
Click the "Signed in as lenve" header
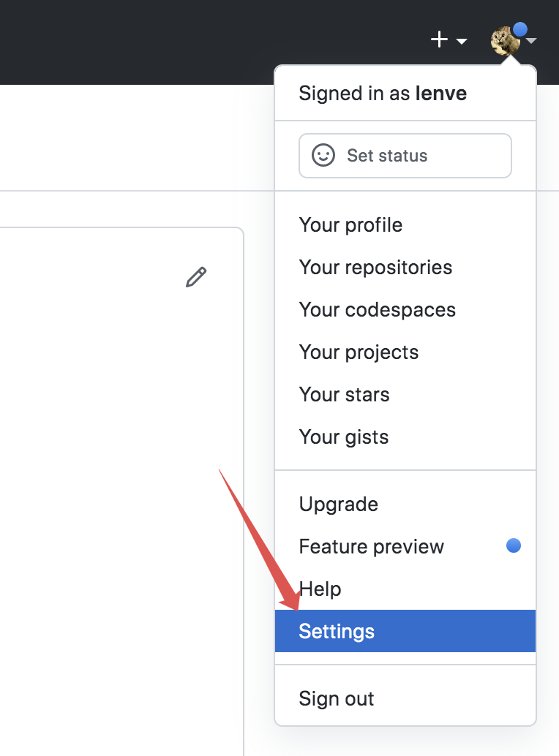383,94
